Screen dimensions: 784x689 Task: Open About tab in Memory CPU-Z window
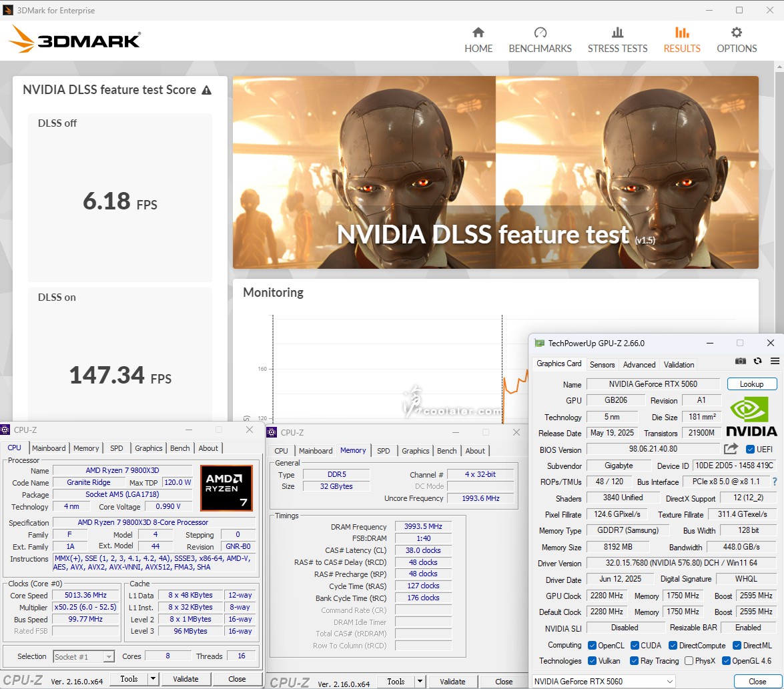[x=475, y=451]
